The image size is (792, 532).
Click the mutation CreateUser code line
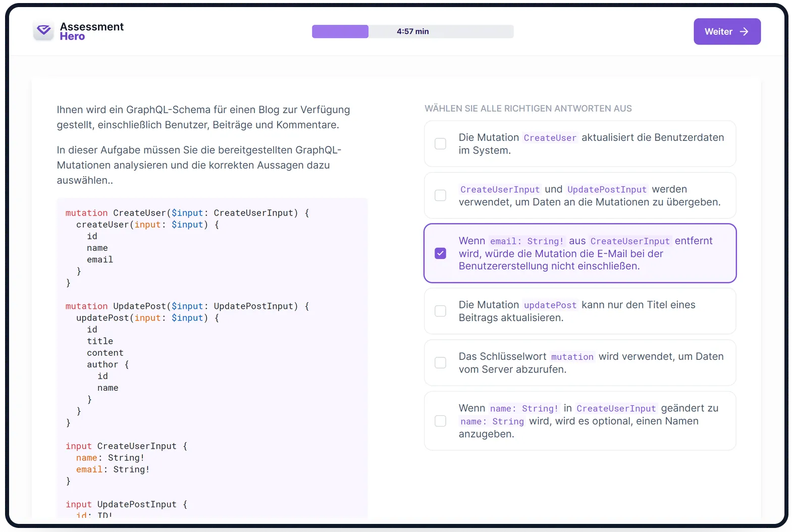coord(187,213)
